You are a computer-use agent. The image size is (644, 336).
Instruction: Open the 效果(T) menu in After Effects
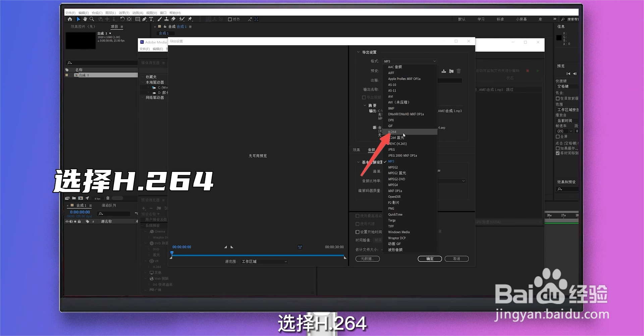click(124, 13)
